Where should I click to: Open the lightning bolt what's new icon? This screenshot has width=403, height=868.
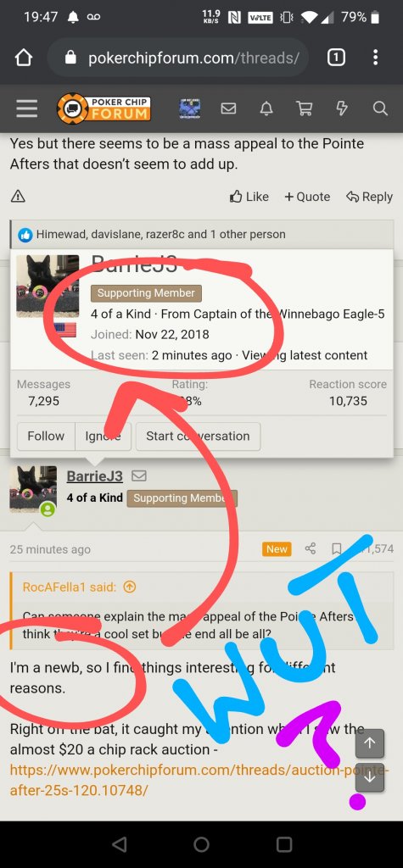[342, 108]
